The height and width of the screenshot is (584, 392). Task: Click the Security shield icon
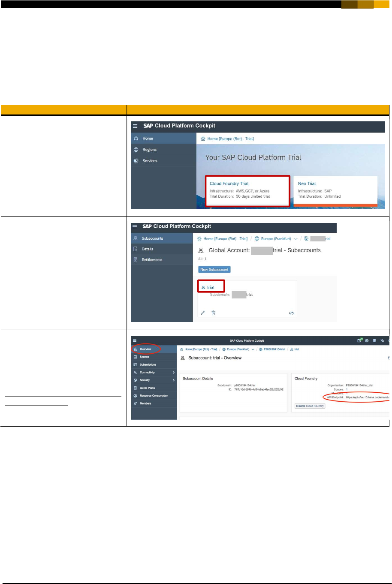tap(135, 380)
